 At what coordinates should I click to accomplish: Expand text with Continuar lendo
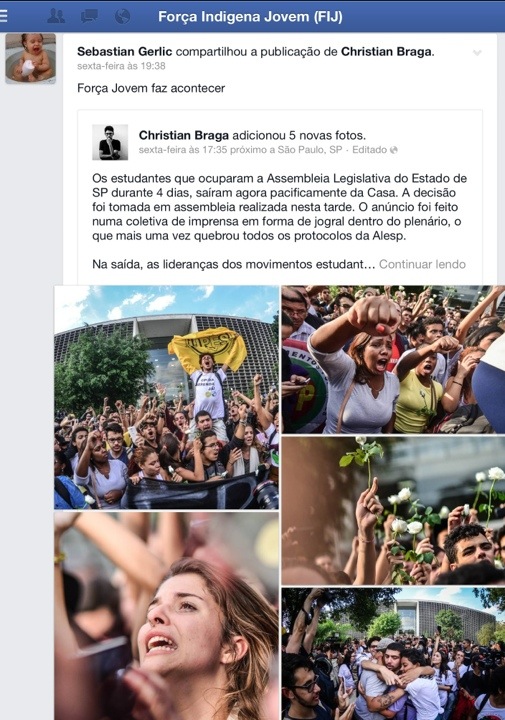(x=422, y=264)
